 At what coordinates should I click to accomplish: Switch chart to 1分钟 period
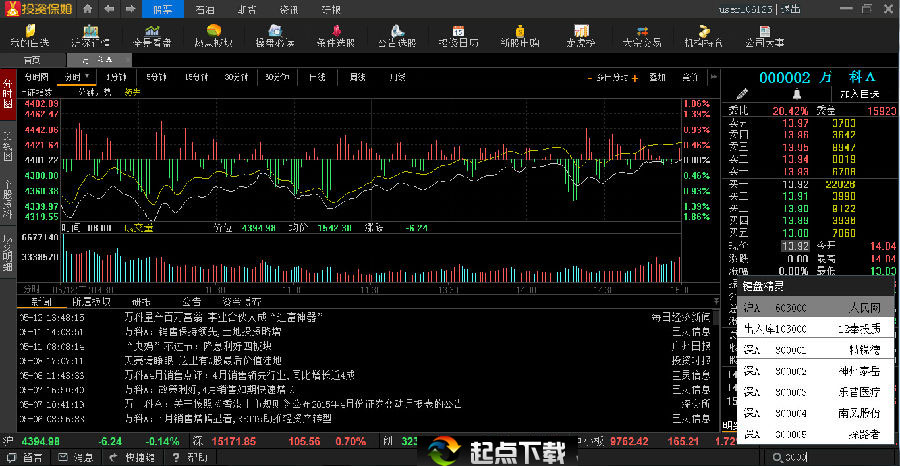click(x=115, y=77)
